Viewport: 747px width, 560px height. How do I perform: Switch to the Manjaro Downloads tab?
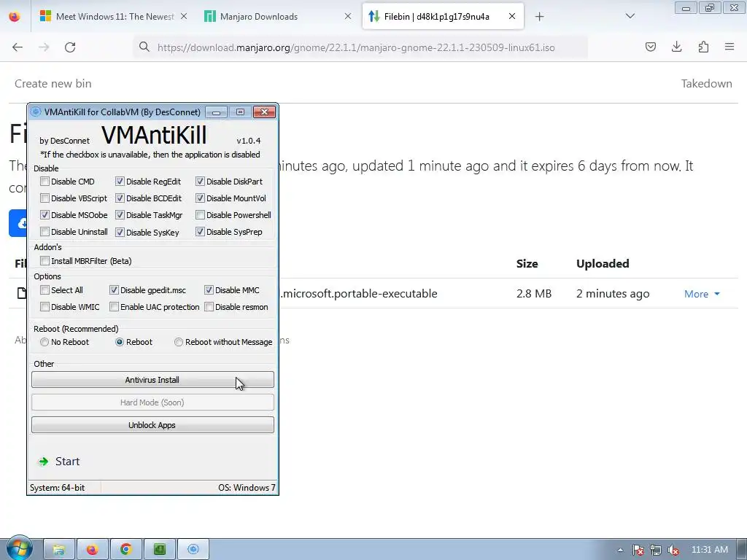pos(278,17)
